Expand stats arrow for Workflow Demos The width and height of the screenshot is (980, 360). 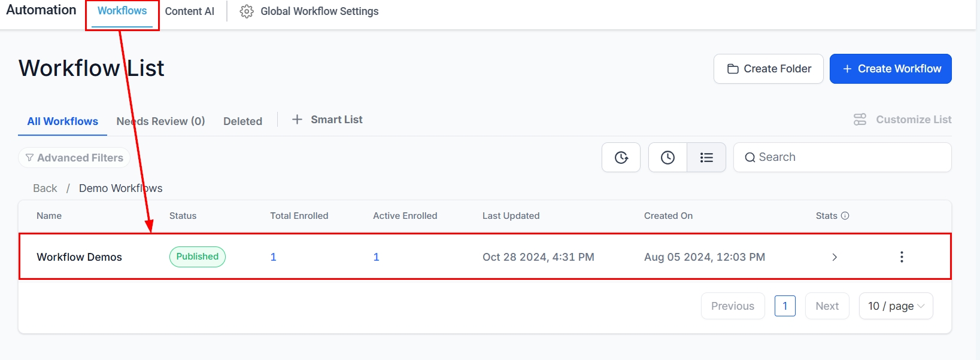point(835,257)
